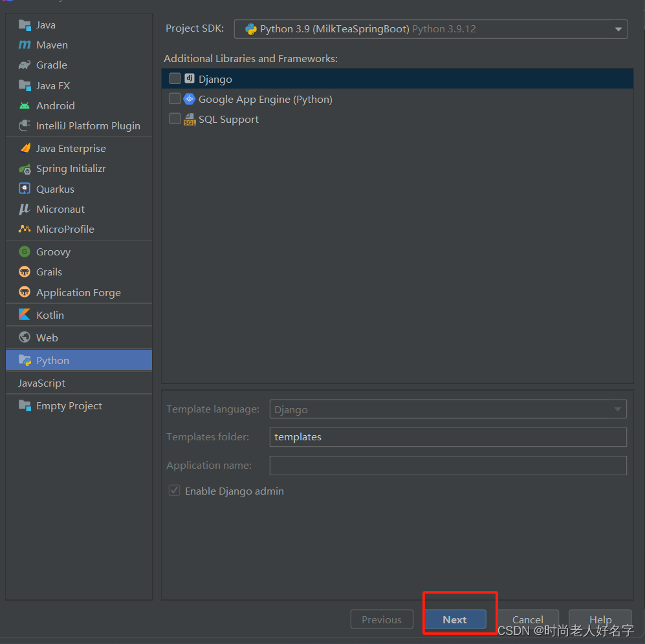Click the IntelliJ Platform Plugin icon
Screen dimensions: 645x644
coord(25,125)
